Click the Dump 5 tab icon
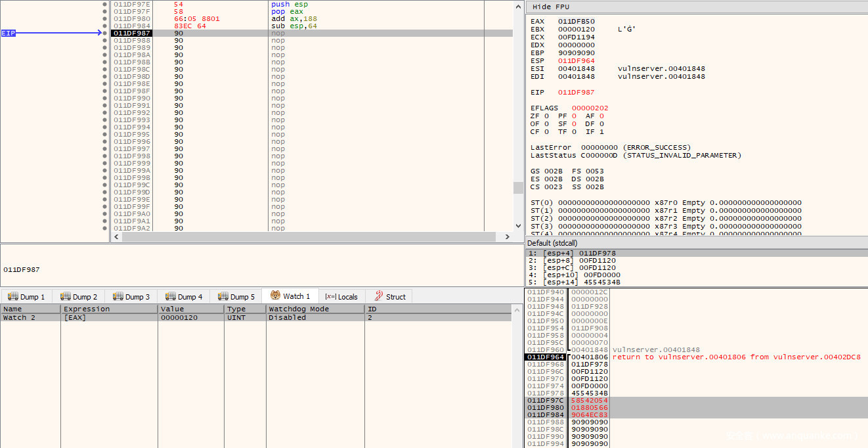Viewport: 868px width, 448px height. pos(223,297)
